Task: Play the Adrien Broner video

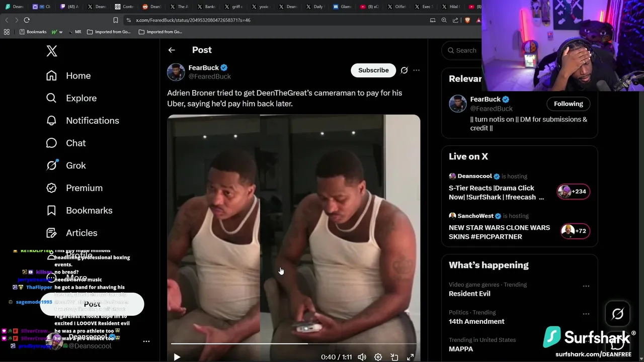Action: coord(177,357)
